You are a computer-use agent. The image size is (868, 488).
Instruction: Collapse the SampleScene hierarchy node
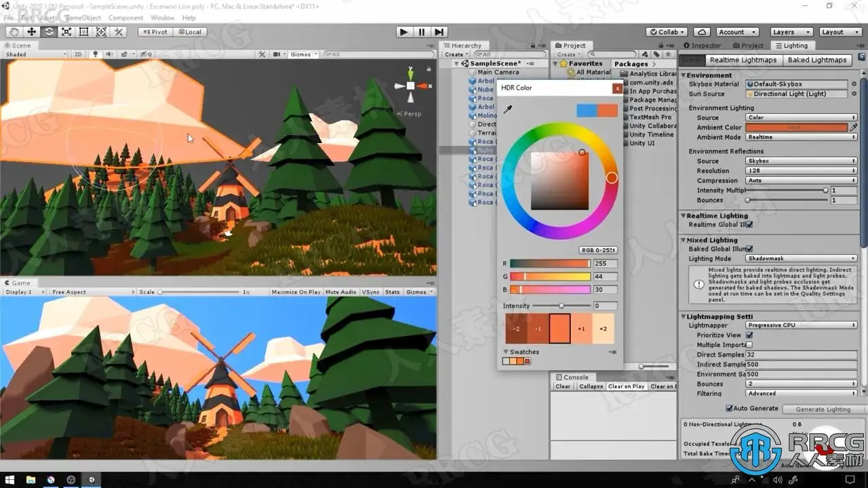pos(458,64)
